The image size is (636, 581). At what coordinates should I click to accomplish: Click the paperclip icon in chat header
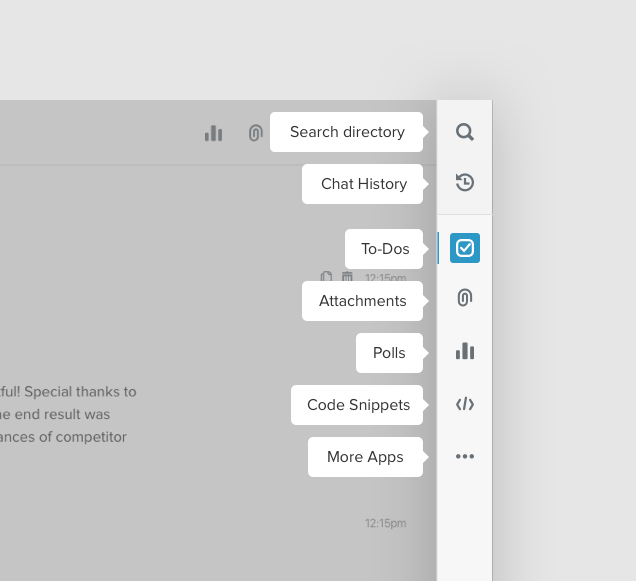coord(256,133)
